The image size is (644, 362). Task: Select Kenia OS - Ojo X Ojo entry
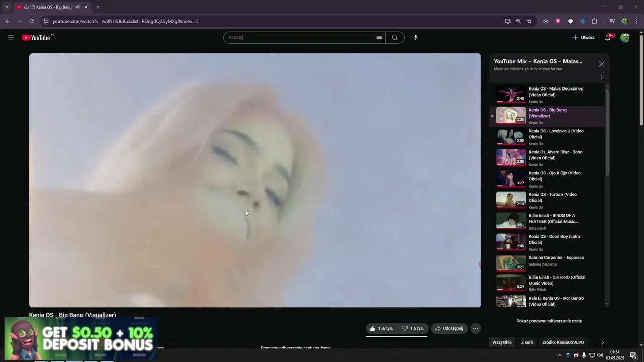[548, 179]
